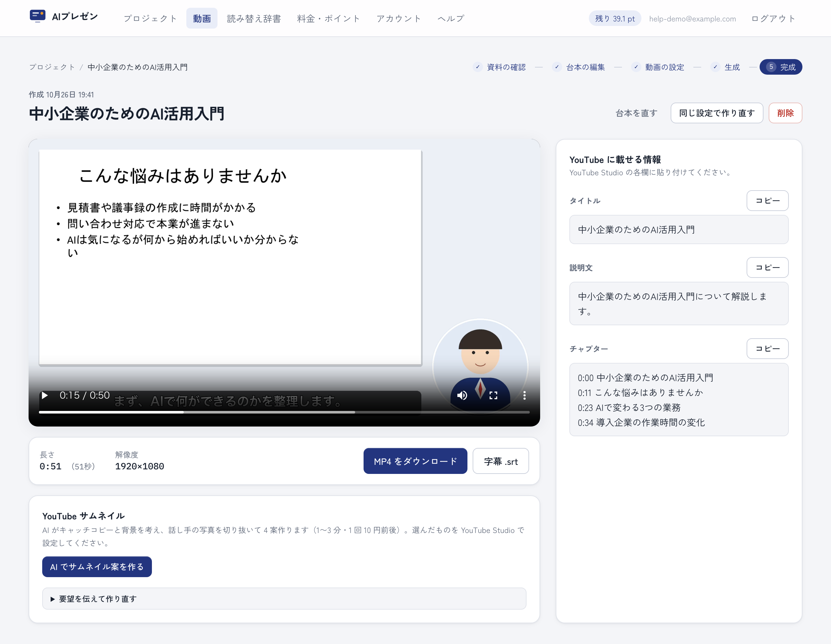Open the 読み替え辞書 nav tab
831x644 pixels.
(x=254, y=18)
